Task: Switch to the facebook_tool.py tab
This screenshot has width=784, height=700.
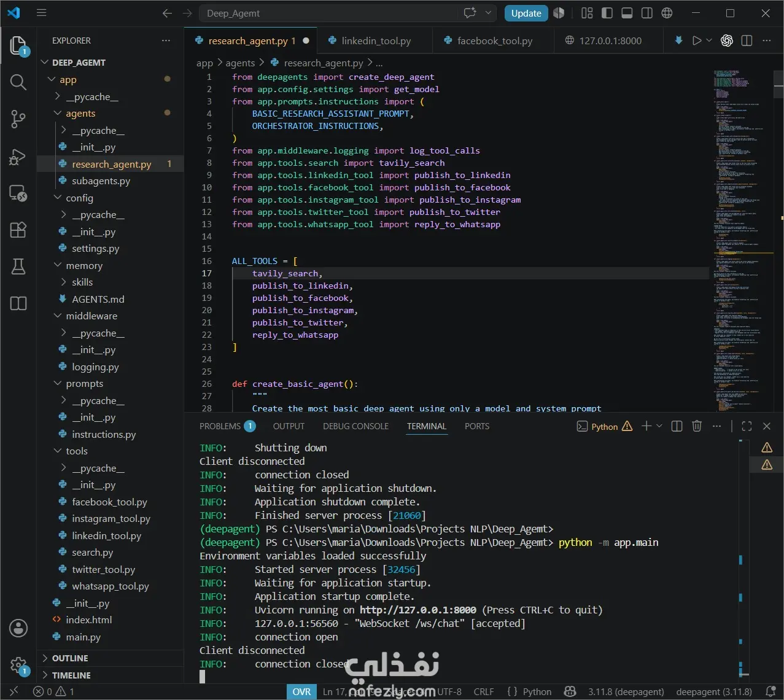Action: (495, 41)
